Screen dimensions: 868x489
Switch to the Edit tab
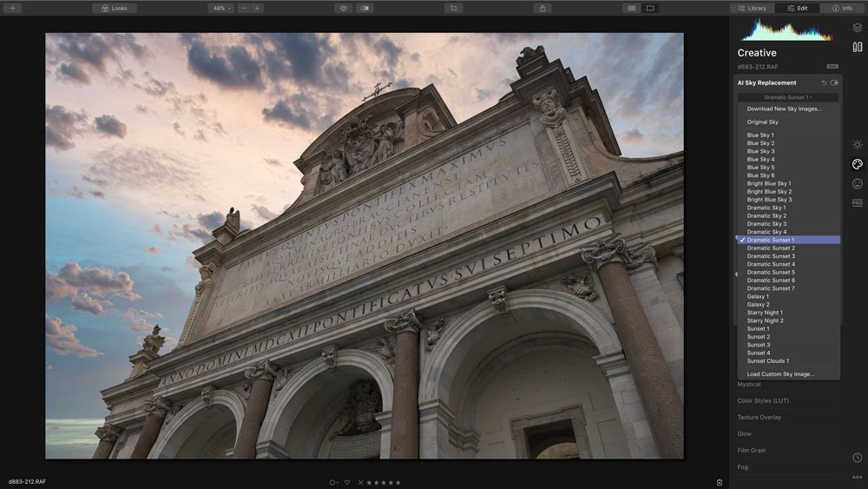[x=798, y=8]
